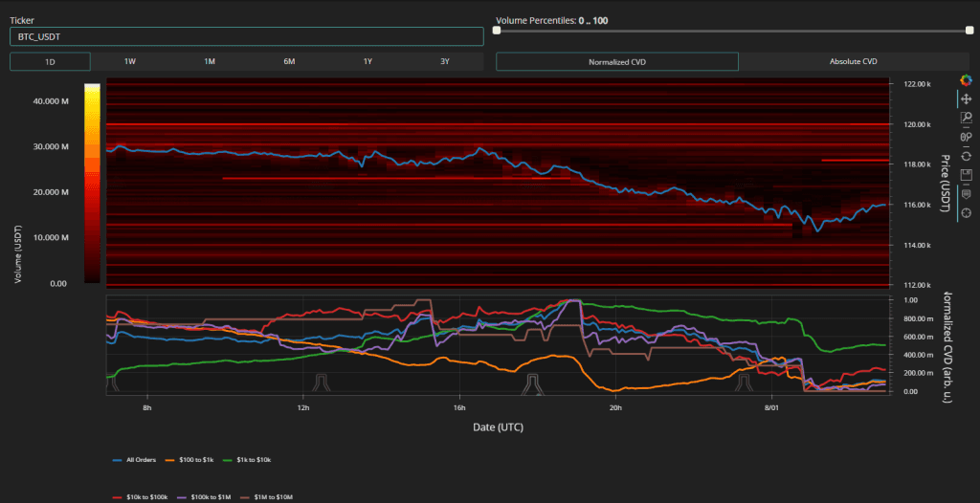980x503 pixels.
Task: Click the 118.00 k price axis label
Action: pyautogui.click(x=918, y=164)
